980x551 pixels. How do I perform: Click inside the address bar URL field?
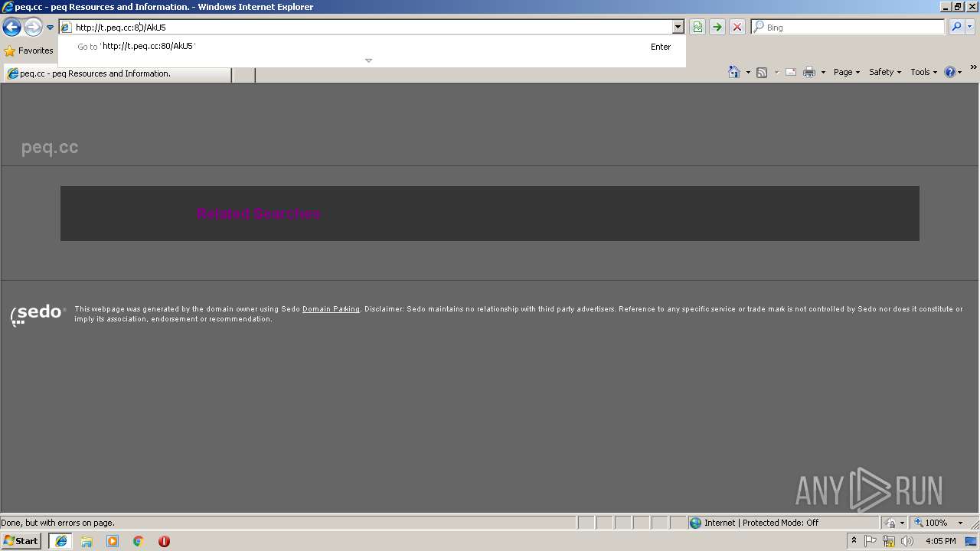pos(371,27)
